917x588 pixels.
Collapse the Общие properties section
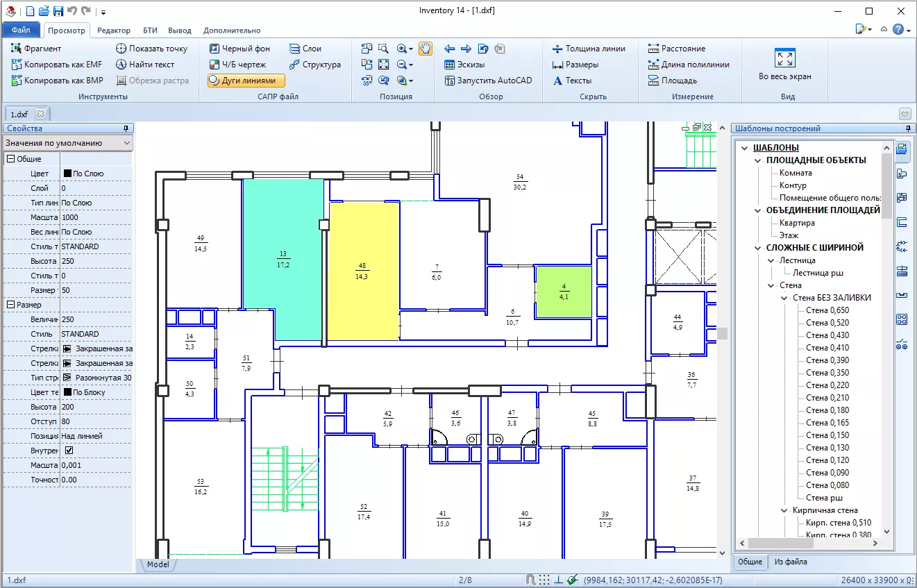10,159
